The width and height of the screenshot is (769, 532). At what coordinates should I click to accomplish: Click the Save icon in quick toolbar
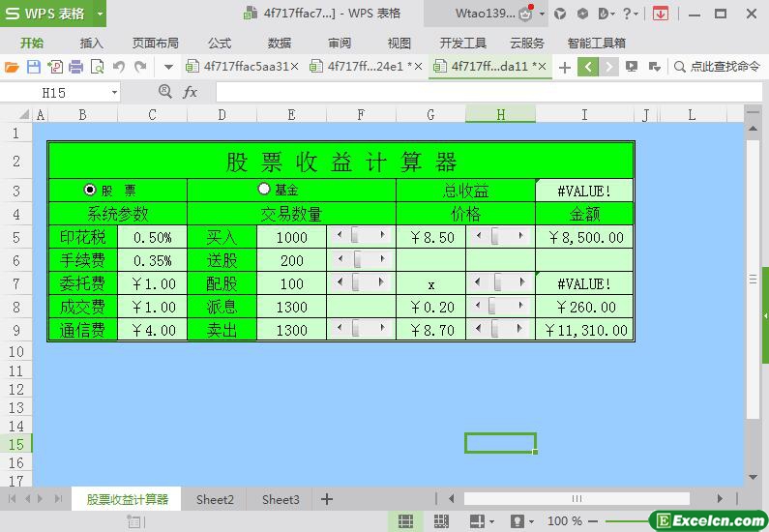(x=33, y=67)
